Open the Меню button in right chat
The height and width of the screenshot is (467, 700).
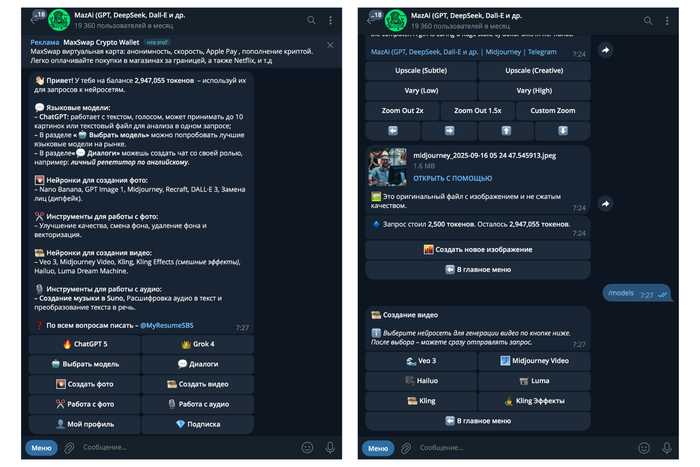[378, 448]
